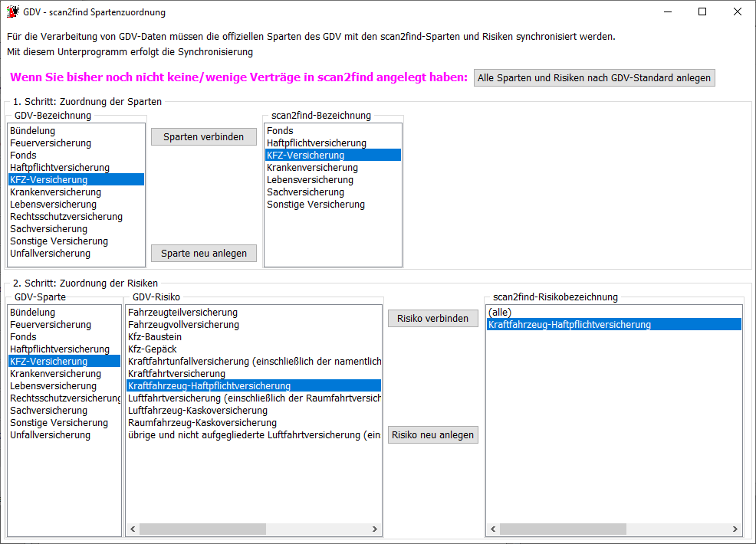Select 'KFZ-Versicherung' in the GDV-Sparte list

click(64, 362)
